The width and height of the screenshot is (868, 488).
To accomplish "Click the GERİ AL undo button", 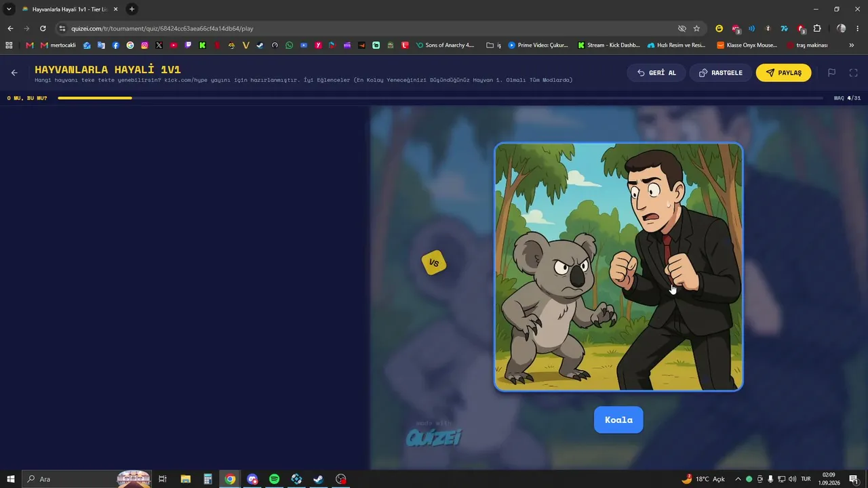I will [656, 73].
